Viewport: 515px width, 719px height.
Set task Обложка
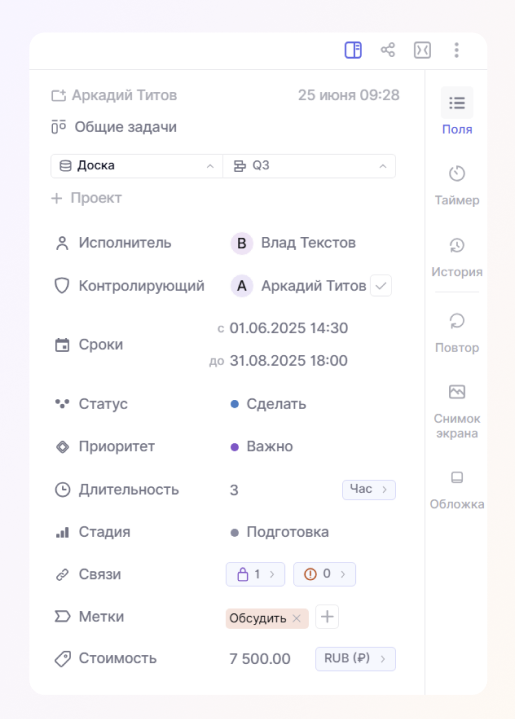click(457, 491)
